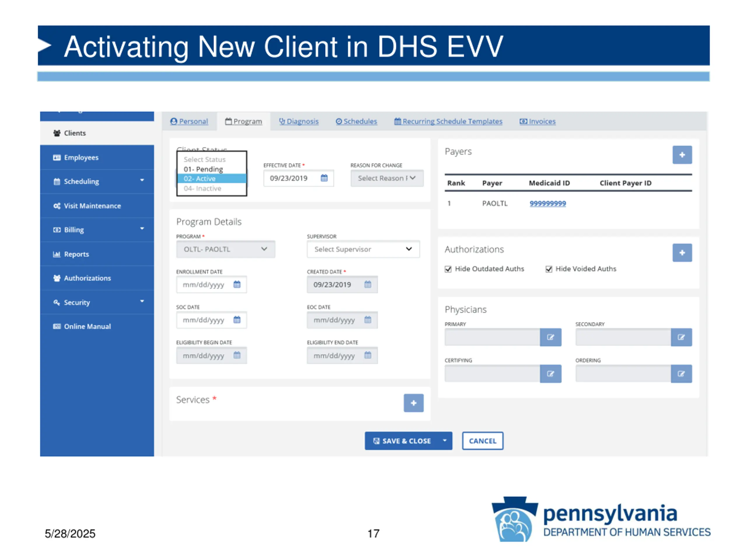
Task: Open the Program OLTL- PAOLTL dropdown
Action: pyautogui.click(x=226, y=249)
